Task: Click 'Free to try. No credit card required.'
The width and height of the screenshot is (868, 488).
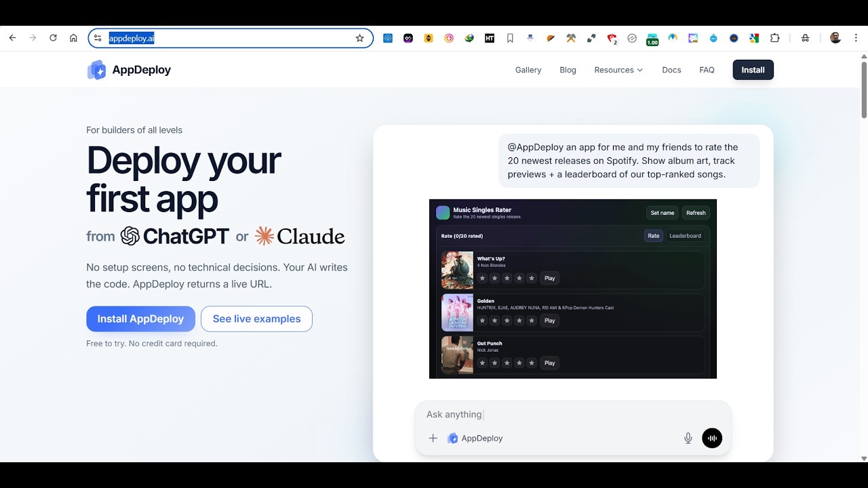Action: (152, 344)
